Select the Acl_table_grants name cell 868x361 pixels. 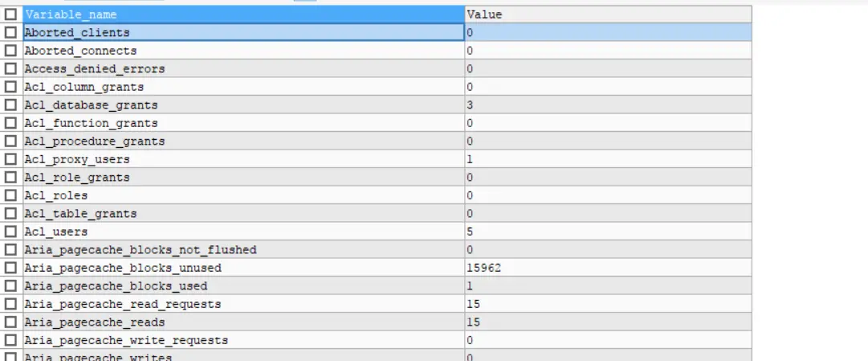pos(243,214)
